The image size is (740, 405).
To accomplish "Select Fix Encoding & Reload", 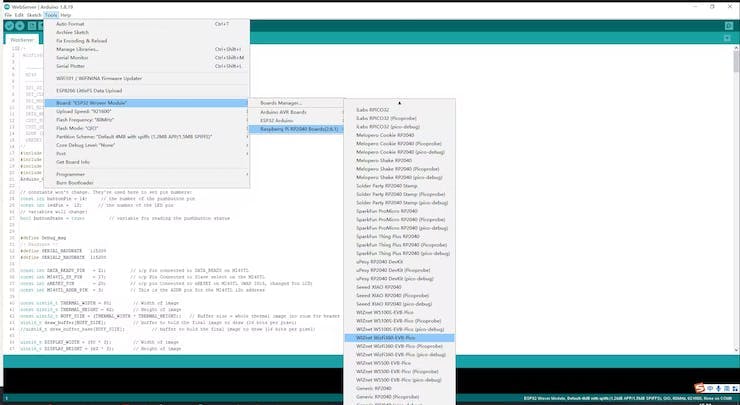I will 146,41.
